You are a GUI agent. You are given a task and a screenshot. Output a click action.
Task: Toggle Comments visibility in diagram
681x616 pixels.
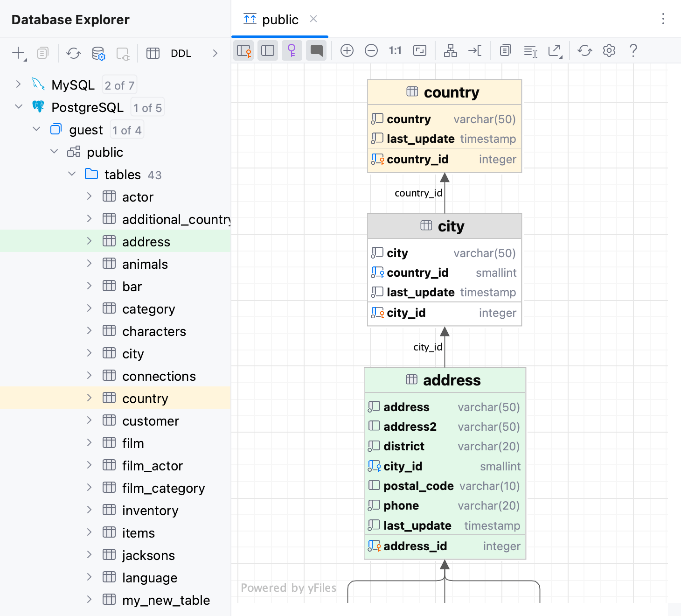coord(316,50)
